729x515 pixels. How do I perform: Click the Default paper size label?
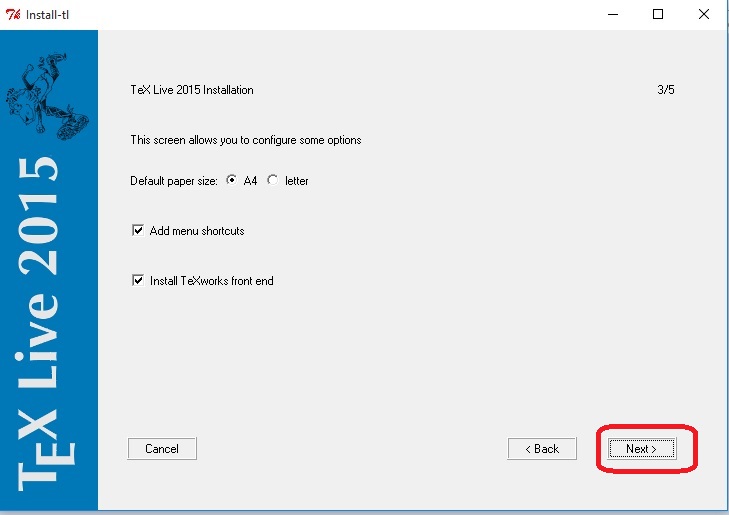pyautogui.click(x=175, y=181)
